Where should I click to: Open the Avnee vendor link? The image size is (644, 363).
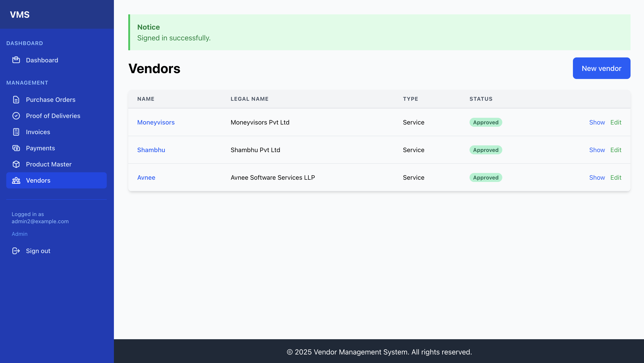click(146, 177)
